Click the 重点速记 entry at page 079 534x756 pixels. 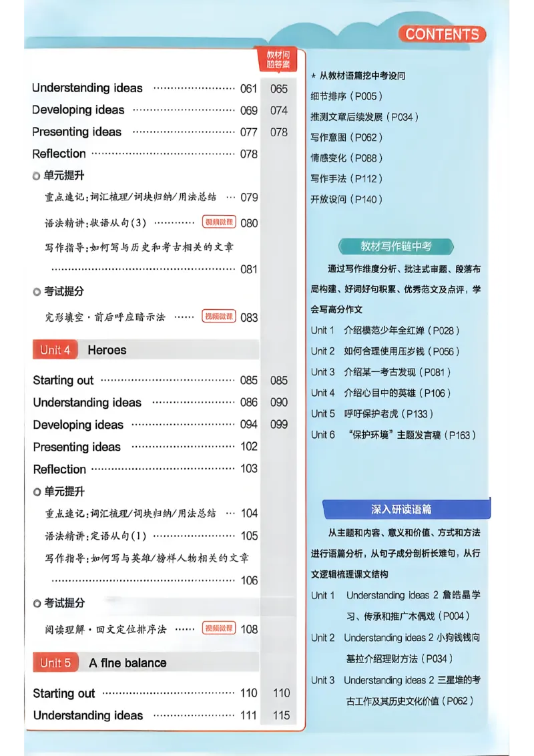[152, 197]
